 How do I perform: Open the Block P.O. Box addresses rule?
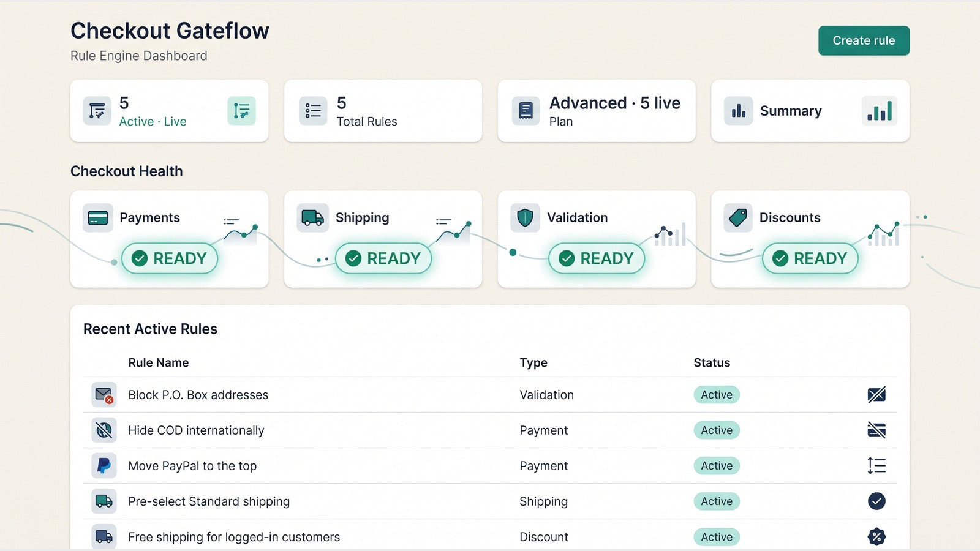198,395
